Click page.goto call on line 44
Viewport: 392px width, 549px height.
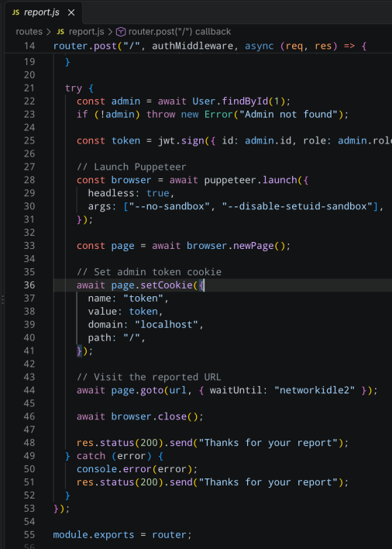(137, 391)
